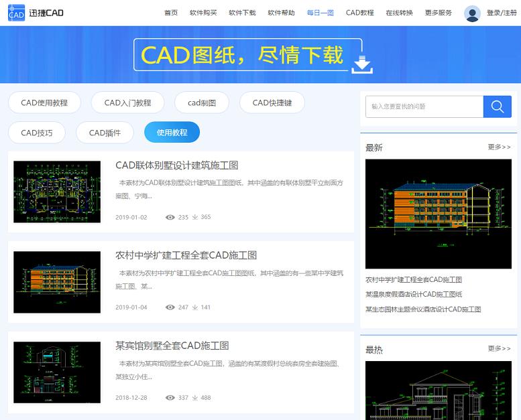Open CAD教程 navigation item

pyautogui.click(x=360, y=13)
